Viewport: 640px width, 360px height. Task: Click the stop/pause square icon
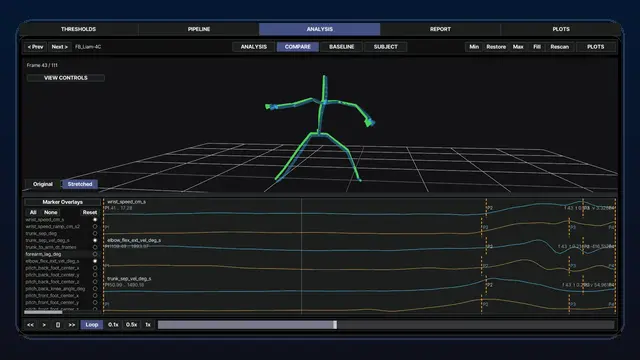[x=58, y=325]
